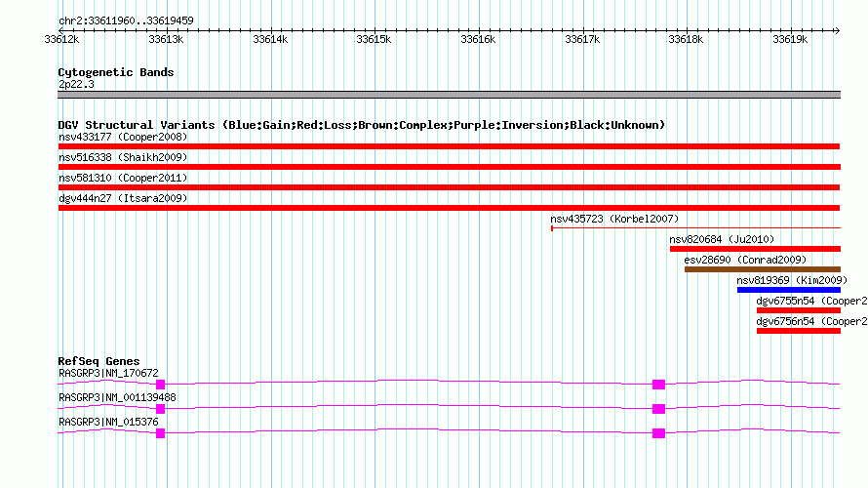Click the 33614k ruler label
Viewport: 868px width, 488px height.
click(270, 39)
